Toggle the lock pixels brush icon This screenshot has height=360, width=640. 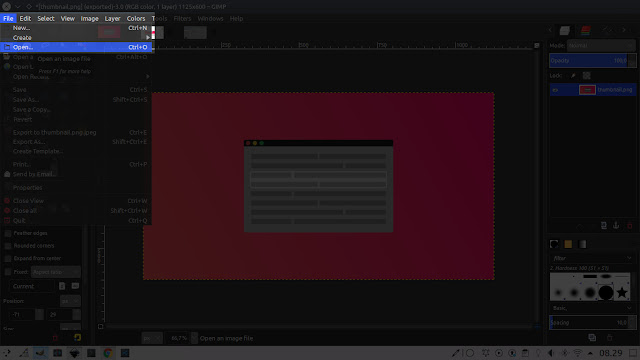click(x=573, y=76)
